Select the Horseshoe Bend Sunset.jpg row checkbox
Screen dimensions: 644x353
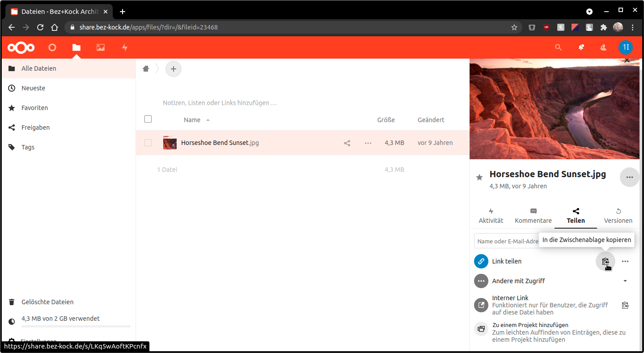[x=148, y=143]
